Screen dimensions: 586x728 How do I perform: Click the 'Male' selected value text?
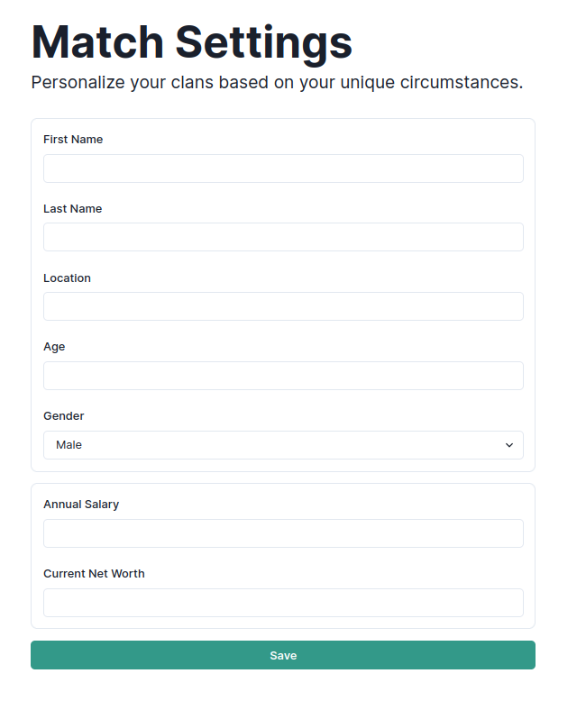tap(69, 445)
